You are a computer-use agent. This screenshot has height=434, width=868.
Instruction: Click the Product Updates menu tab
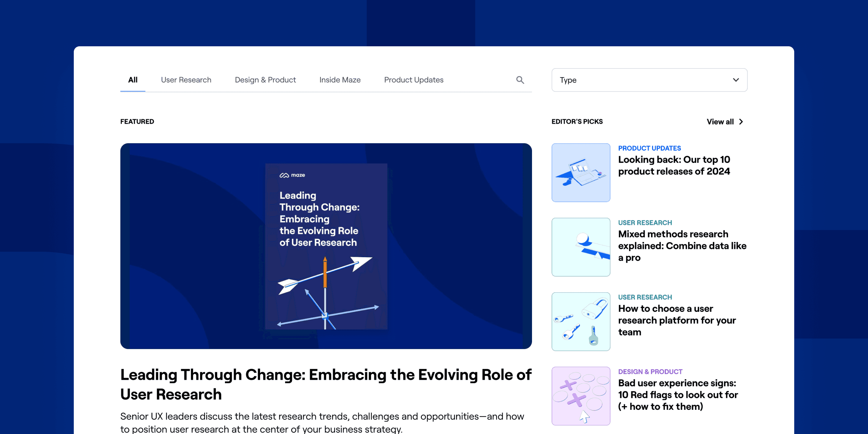coord(414,80)
